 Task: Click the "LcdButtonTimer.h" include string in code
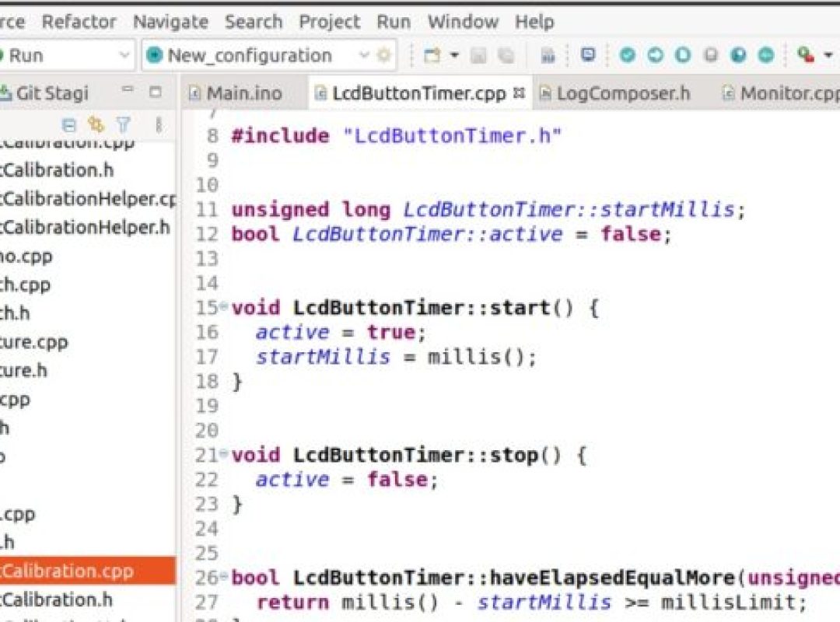[452, 135]
